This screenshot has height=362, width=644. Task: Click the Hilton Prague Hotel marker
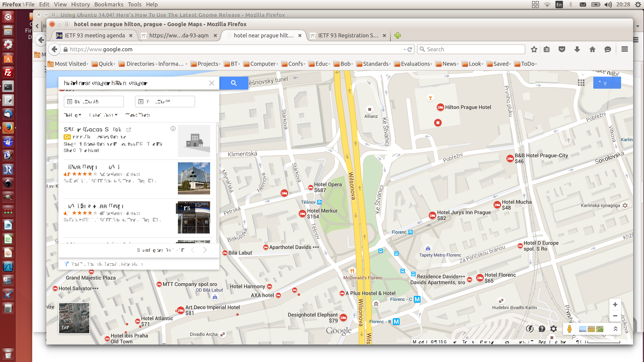click(x=440, y=107)
